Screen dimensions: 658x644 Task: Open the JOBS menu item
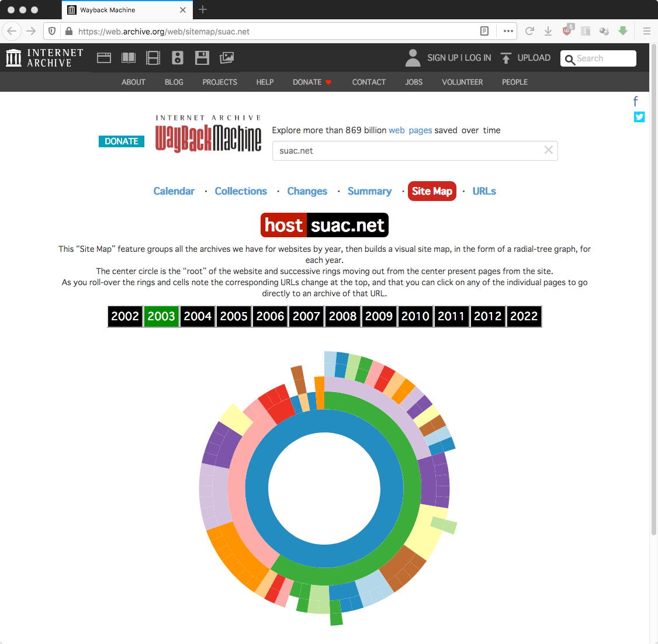tap(413, 82)
